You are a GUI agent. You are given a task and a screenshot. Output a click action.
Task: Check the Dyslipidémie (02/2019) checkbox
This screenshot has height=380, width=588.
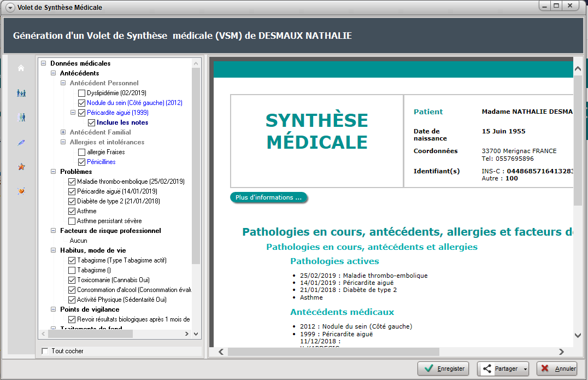point(82,93)
